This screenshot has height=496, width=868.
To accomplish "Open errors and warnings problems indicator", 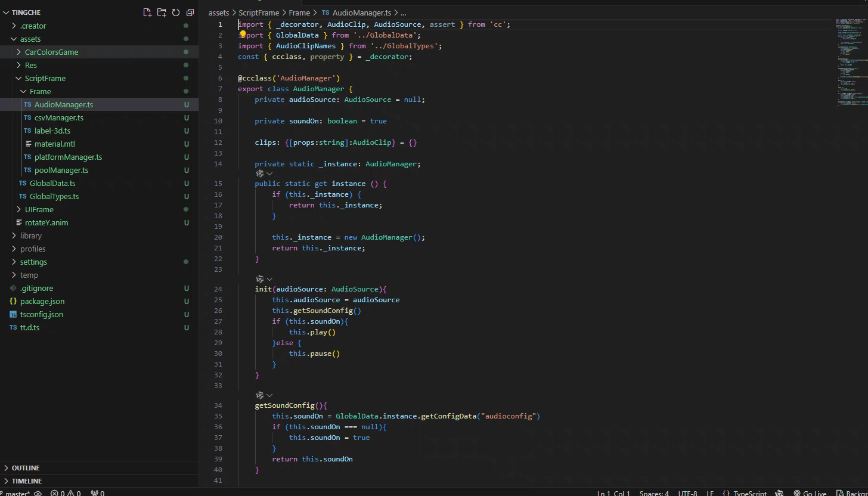I will 66,493.
